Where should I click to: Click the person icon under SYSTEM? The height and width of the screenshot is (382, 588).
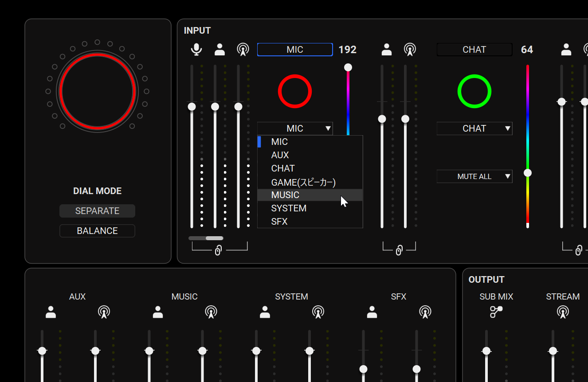[265, 312]
